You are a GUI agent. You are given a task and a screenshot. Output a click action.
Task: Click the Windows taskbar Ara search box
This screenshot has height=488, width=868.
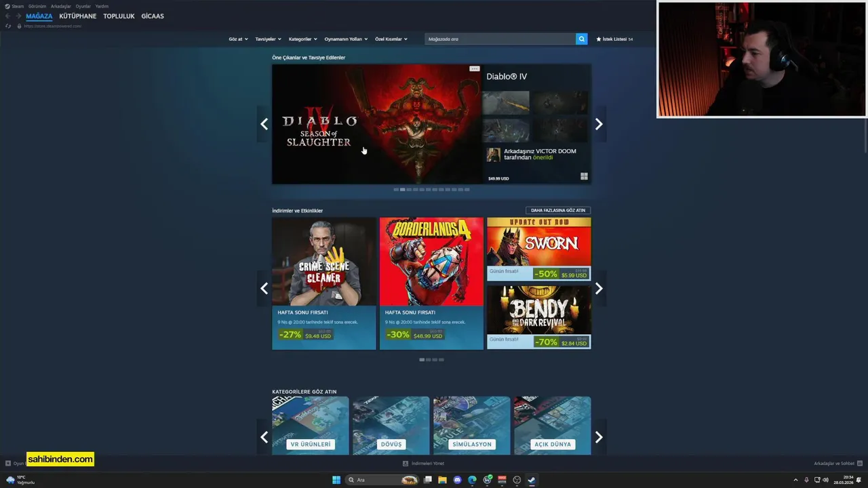click(x=383, y=480)
